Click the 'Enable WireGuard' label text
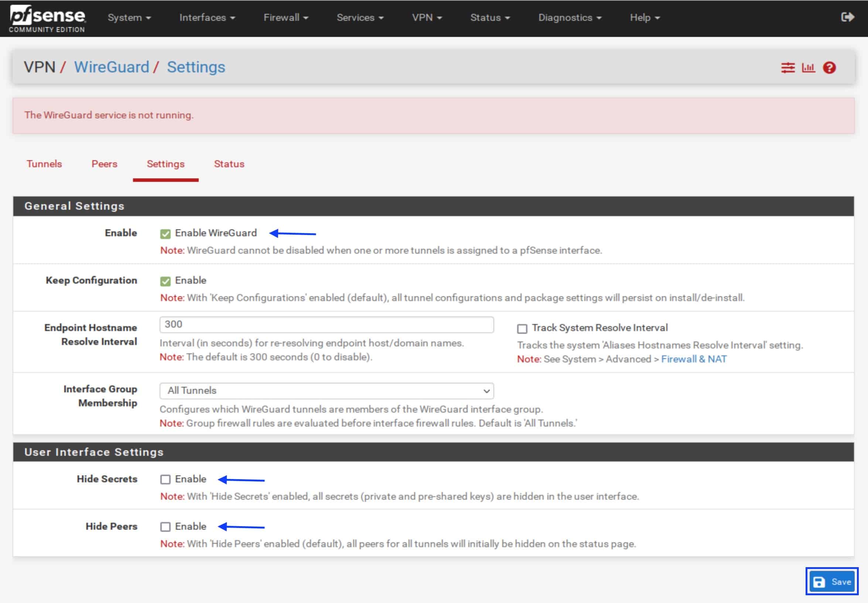868x603 pixels. pos(216,233)
